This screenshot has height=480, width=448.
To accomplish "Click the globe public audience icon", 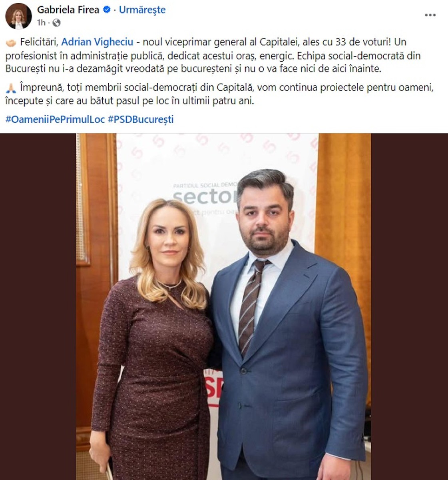I will pos(56,23).
